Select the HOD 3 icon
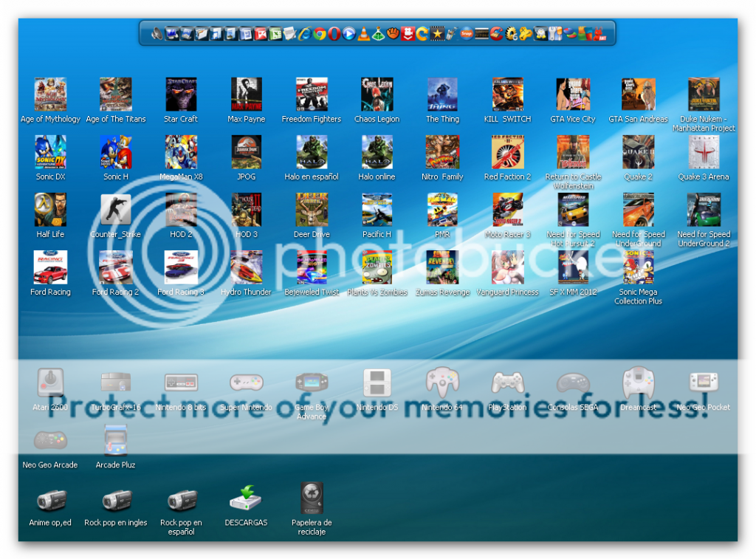 click(247, 210)
